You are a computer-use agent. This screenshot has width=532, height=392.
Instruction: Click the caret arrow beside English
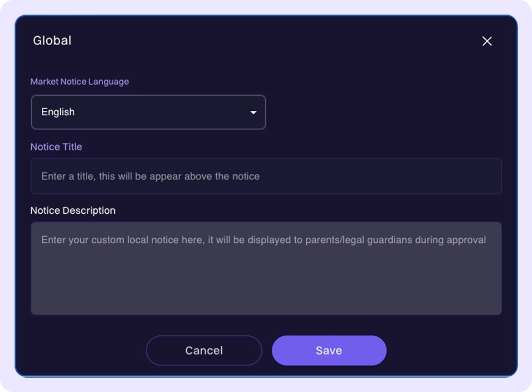tap(253, 112)
